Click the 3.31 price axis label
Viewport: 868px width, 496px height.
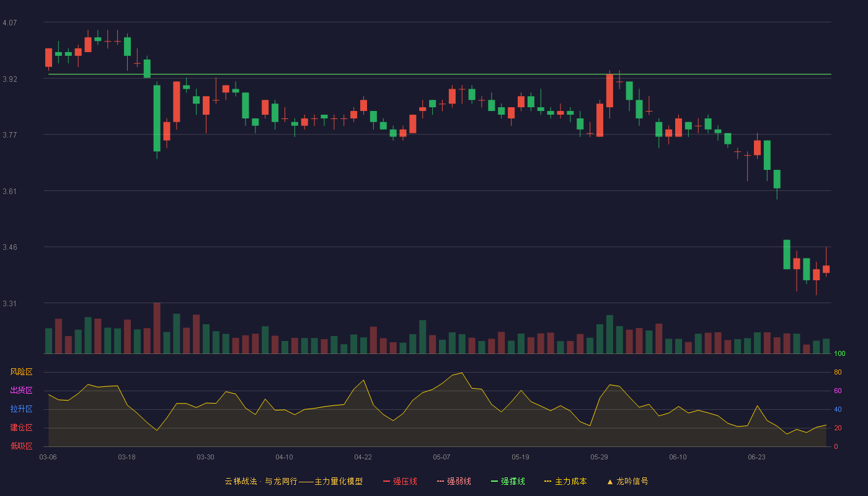click(10, 304)
